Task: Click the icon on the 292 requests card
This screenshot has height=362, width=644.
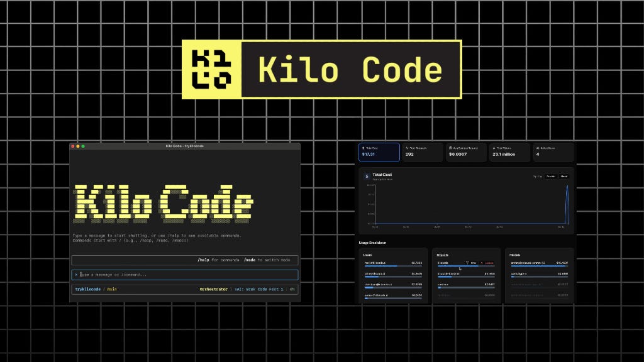Action: point(407,148)
